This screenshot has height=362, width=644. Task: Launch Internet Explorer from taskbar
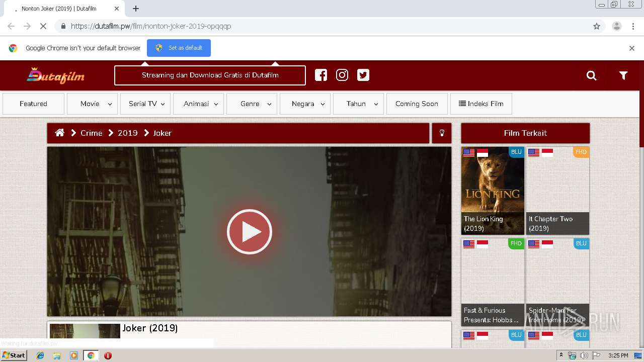point(40,355)
